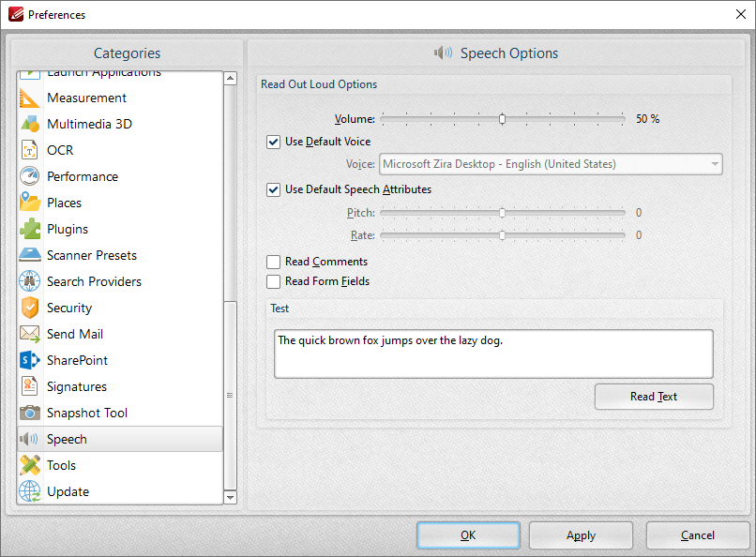Click the Launch Applications icon at list top

click(x=29, y=74)
